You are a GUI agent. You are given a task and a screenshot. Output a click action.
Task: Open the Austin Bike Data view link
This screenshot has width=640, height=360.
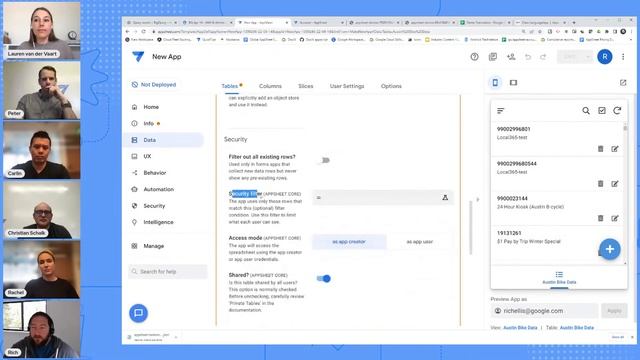[x=520, y=328]
